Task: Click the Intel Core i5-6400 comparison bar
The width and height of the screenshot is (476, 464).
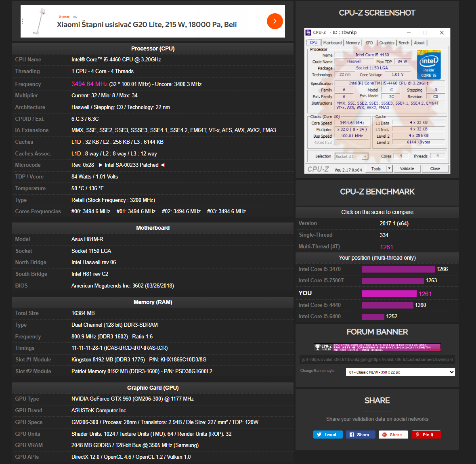Action: [x=373, y=317]
